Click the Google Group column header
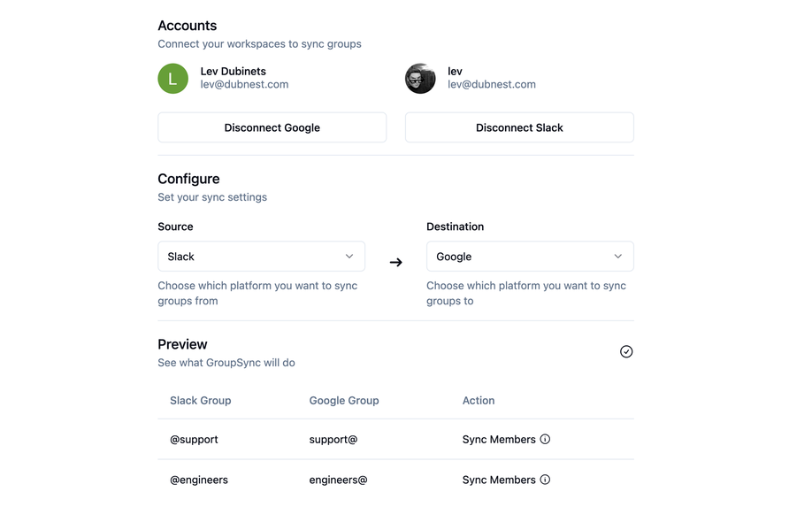 (x=344, y=400)
